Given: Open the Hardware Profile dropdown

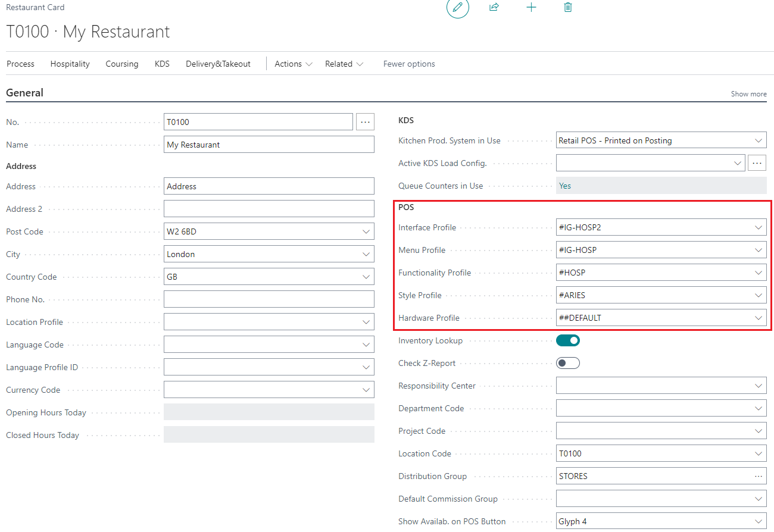Looking at the screenshot, I should tap(758, 318).
